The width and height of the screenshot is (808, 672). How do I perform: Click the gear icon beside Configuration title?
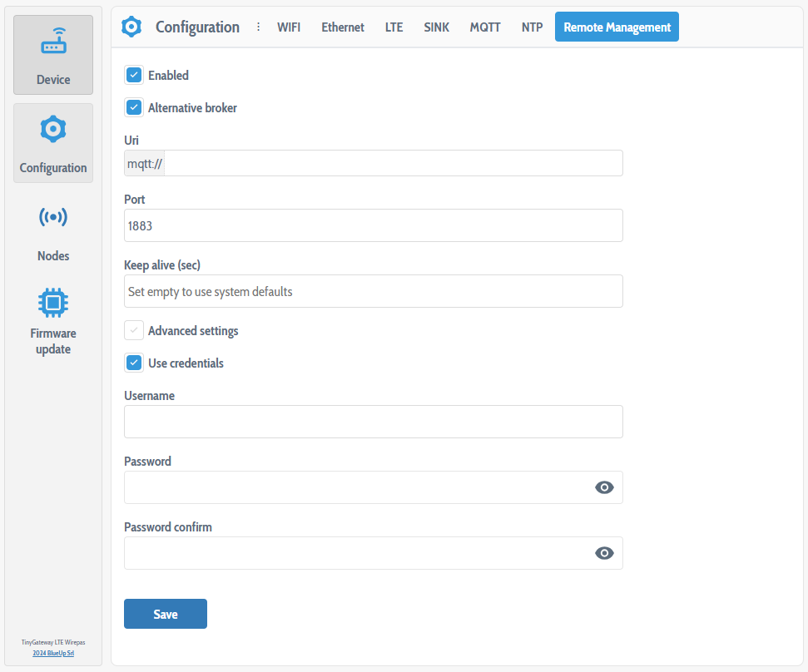pos(131,27)
